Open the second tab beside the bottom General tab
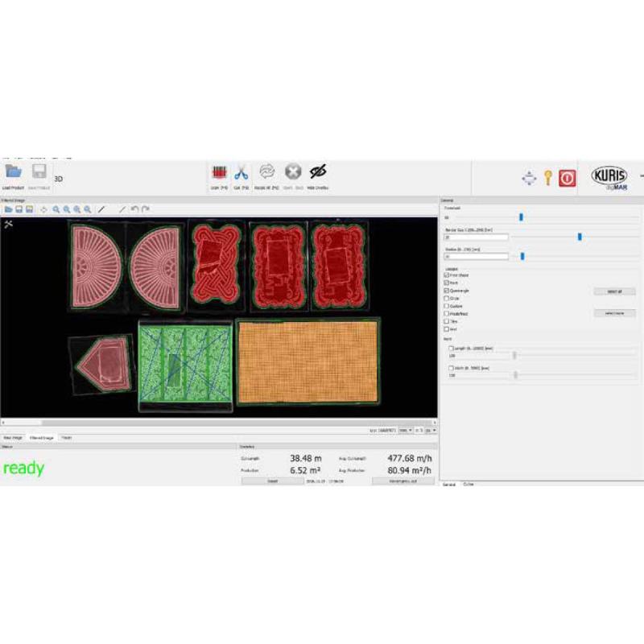Image resolution: width=644 pixels, height=644 pixels. pos(469,485)
